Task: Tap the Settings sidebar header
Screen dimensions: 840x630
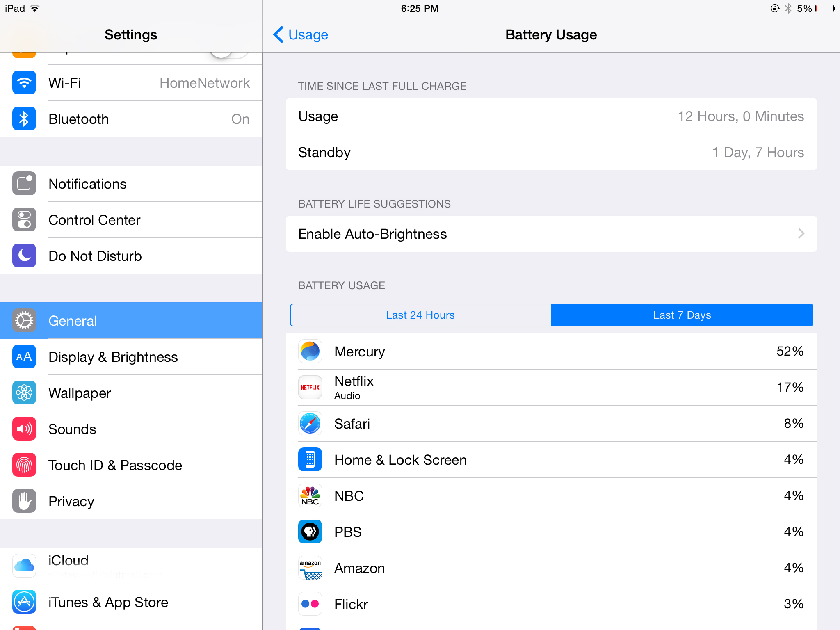Action: click(131, 35)
